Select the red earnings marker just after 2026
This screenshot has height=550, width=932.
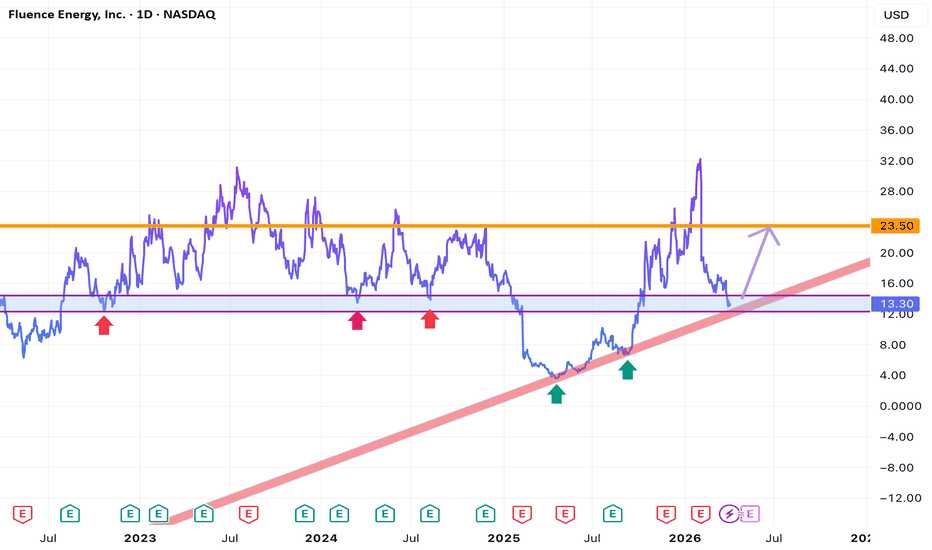[x=701, y=514]
